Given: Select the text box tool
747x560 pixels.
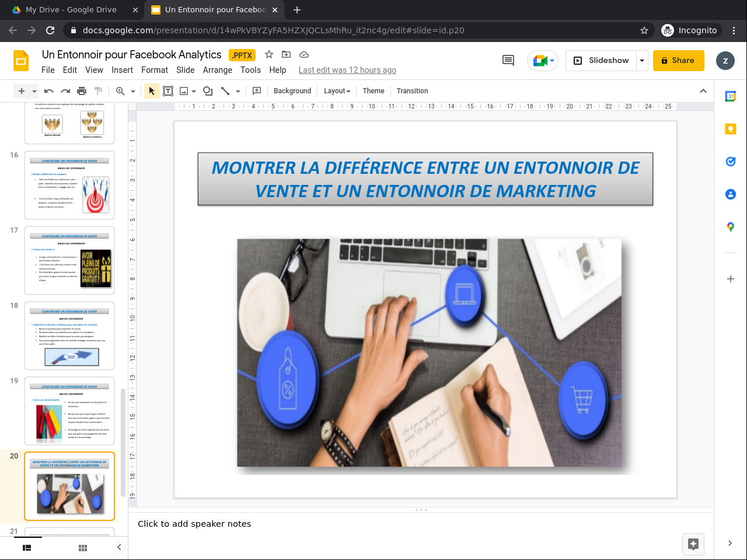Looking at the screenshot, I should [x=168, y=91].
